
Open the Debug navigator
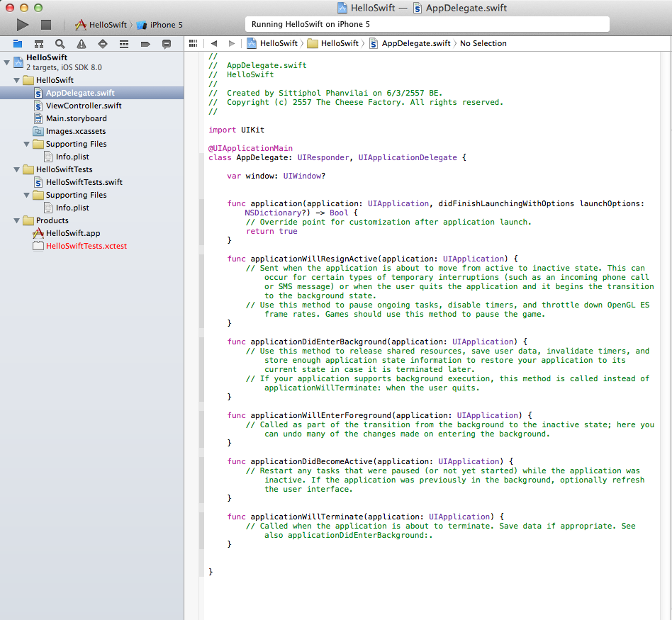coord(124,44)
